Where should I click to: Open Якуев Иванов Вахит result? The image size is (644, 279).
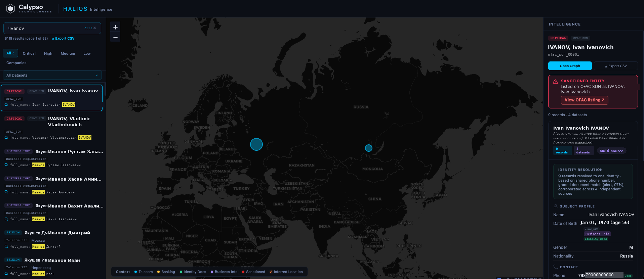[52, 212]
